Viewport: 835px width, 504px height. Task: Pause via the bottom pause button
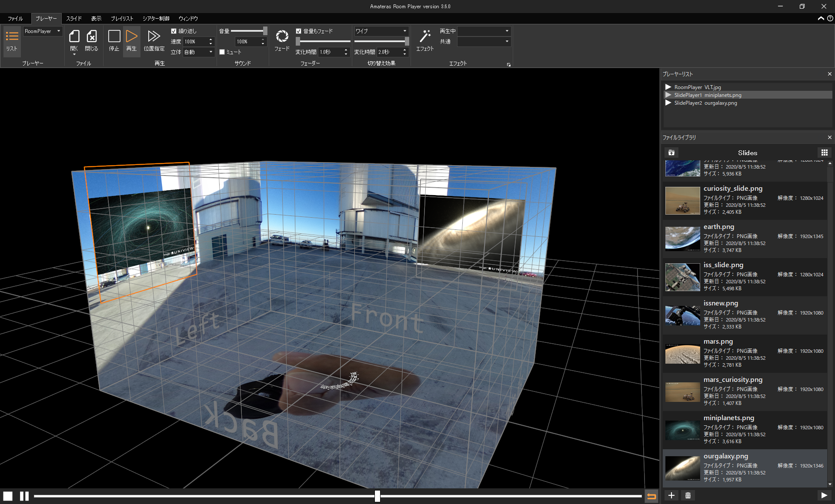click(24, 496)
